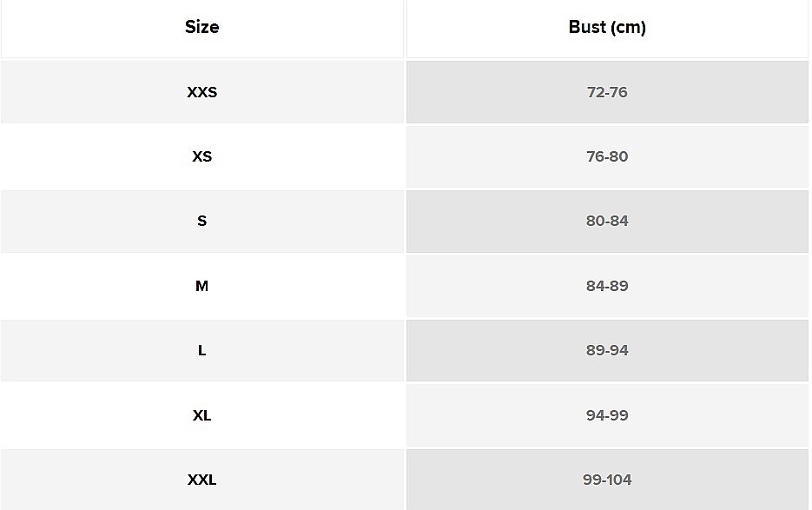
Task: Choose the 94-99 bust cell
Action: [x=607, y=415]
